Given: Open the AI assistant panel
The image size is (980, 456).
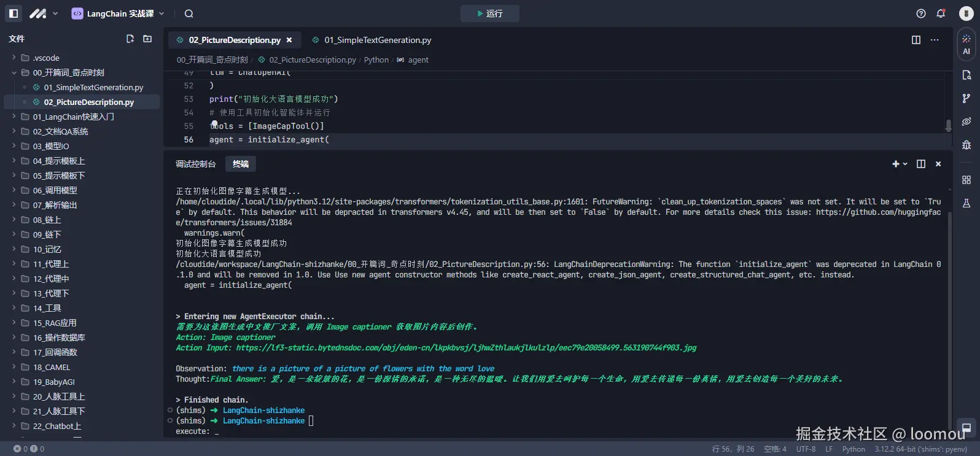Looking at the screenshot, I should pyautogui.click(x=966, y=44).
